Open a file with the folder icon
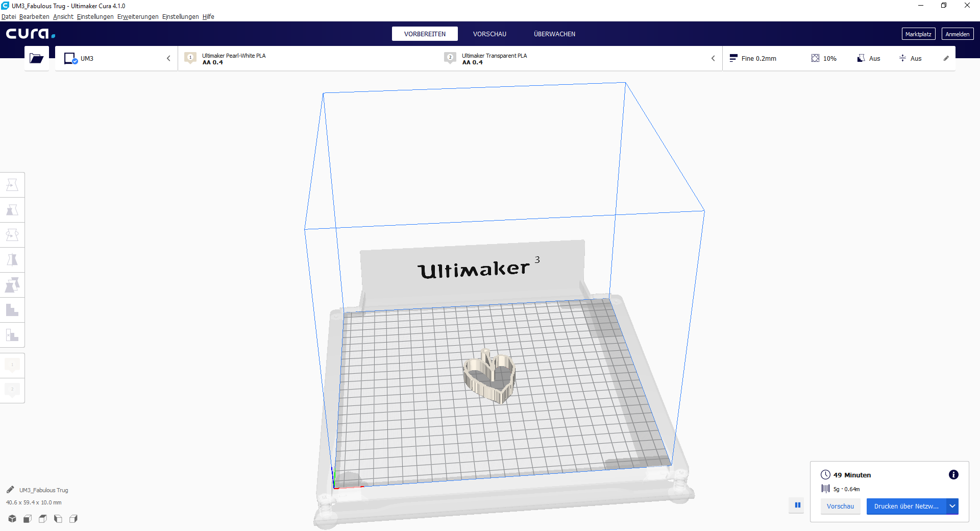Image resolution: width=980 pixels, height=531 pixels. [x=37, y=58]
